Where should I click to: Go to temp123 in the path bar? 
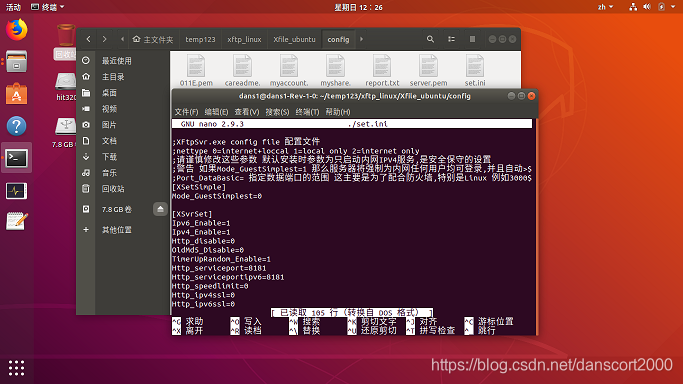click(200, 39)
